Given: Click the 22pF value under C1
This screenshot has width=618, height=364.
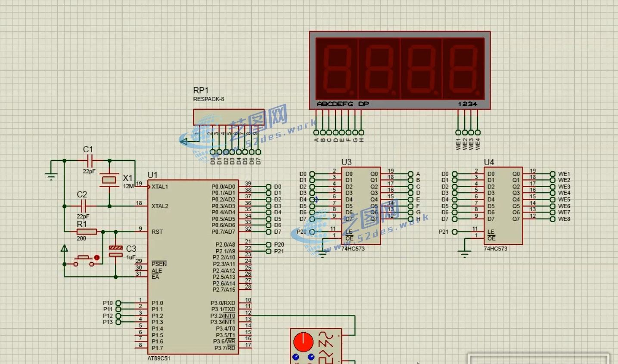Looking at the screenshot, I should point(89,171).
